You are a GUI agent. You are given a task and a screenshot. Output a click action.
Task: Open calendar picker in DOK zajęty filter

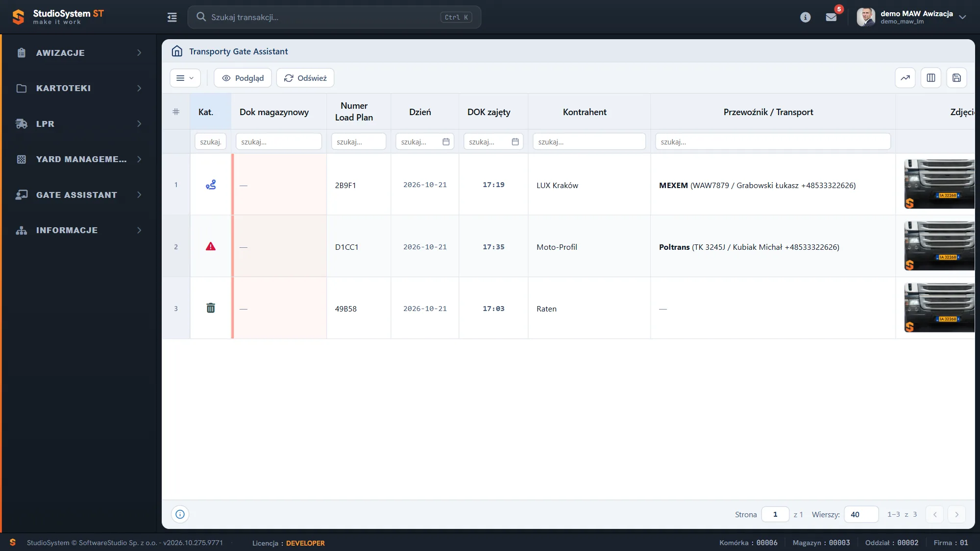click(515, 142)
